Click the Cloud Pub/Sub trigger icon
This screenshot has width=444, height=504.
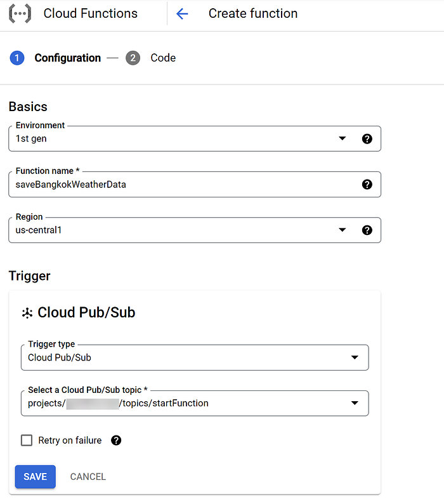click(x=27, y=313)
